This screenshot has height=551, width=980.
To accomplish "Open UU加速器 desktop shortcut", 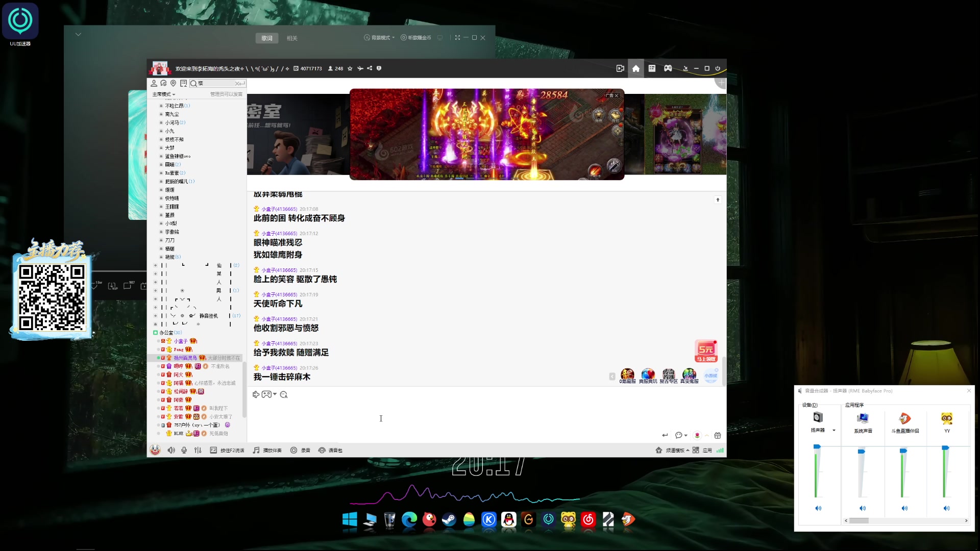I will [20, 24].
